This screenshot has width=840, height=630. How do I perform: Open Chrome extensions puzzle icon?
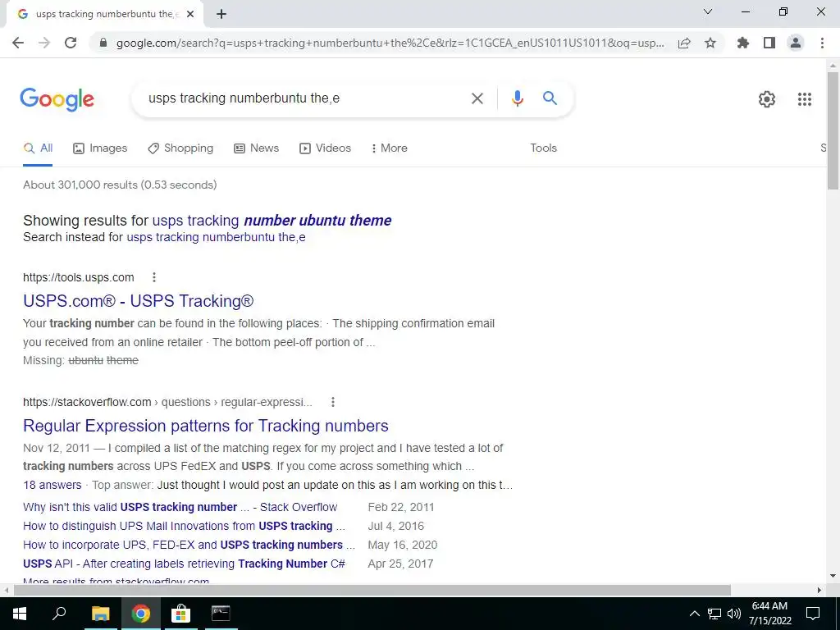742,43
